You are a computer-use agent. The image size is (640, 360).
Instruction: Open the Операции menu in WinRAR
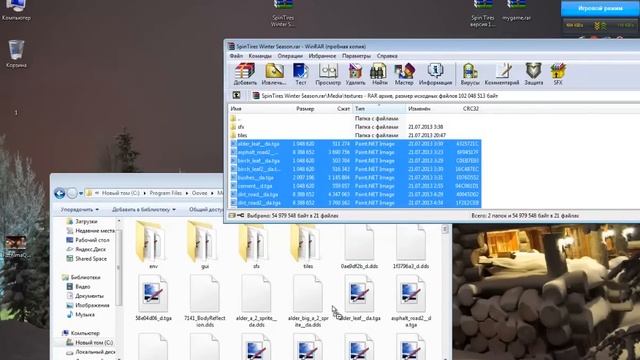[290, 56]
